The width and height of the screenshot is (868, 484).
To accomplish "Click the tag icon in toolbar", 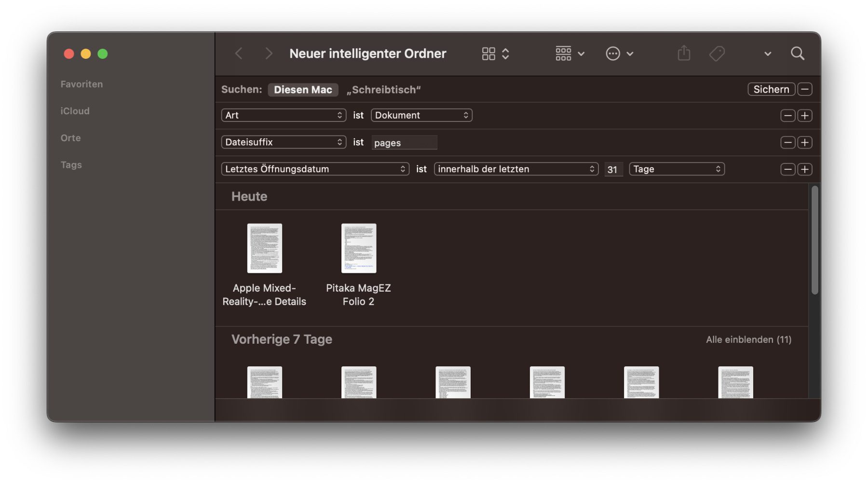I will (717, 54).
